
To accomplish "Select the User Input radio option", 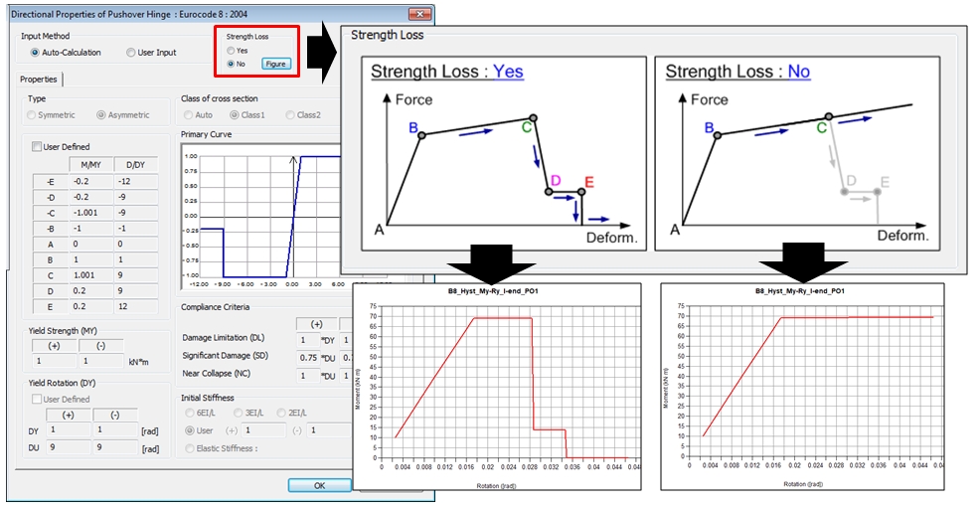I will (x=130, y=53).
